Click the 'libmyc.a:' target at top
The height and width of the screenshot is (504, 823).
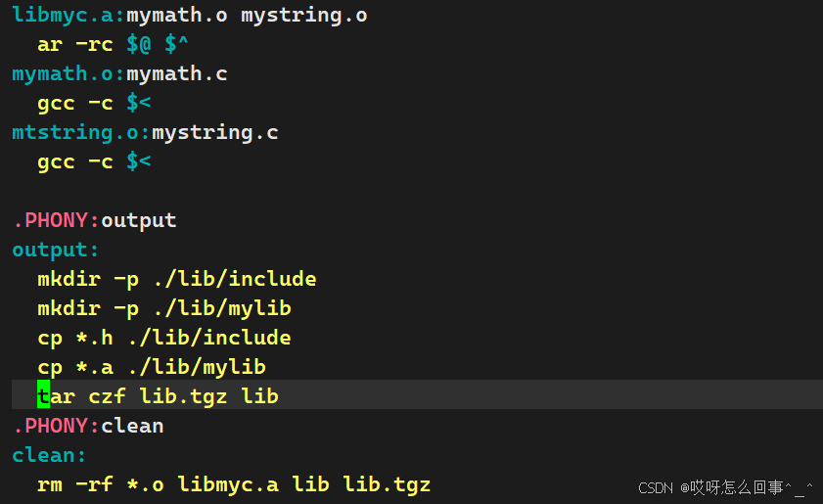tap(68, 16)
